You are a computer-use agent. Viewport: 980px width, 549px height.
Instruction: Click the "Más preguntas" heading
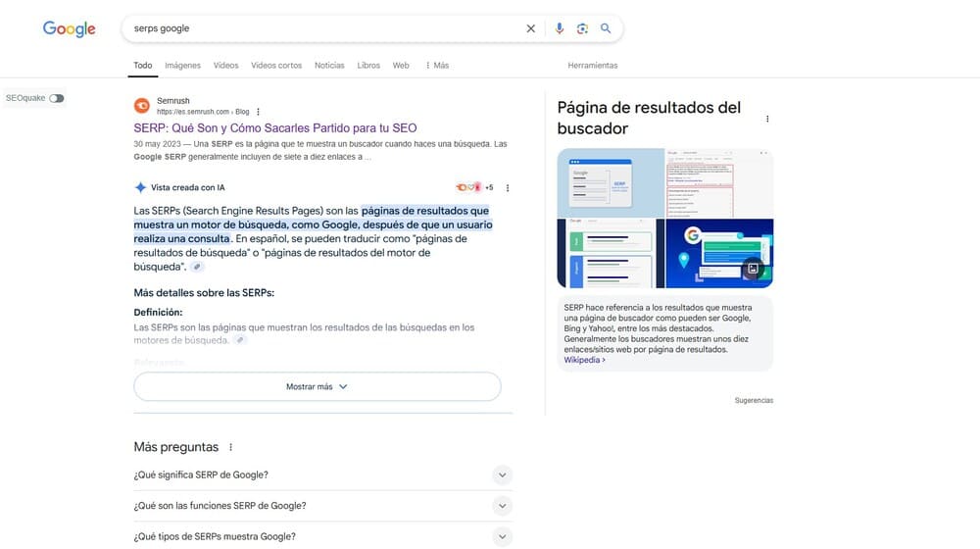[176, 447]
